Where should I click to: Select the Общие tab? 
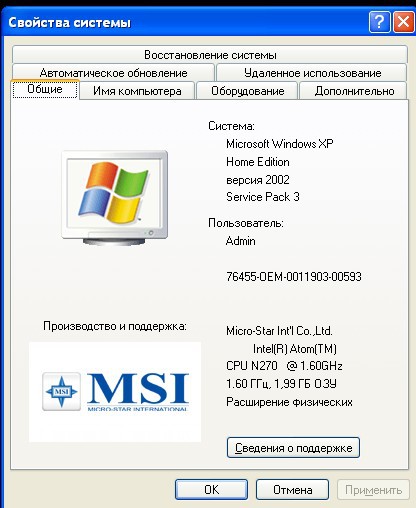click(x=45, y=89)
